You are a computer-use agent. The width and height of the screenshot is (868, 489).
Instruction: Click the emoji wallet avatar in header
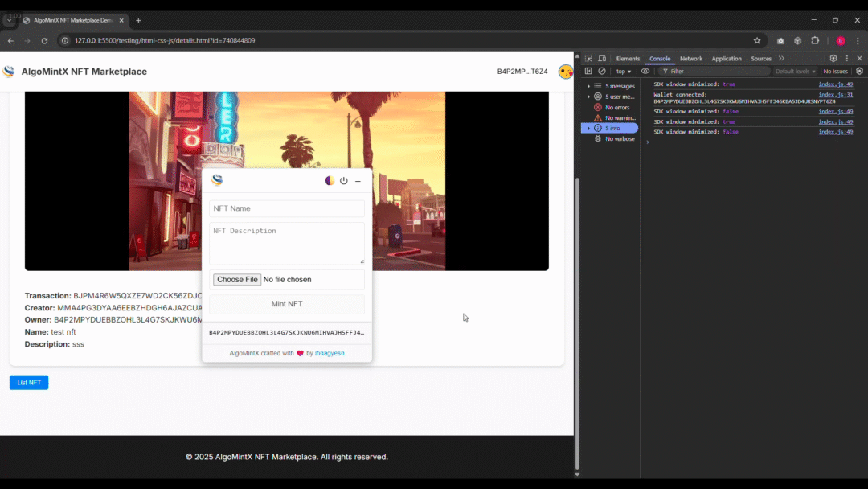[566, 72]
